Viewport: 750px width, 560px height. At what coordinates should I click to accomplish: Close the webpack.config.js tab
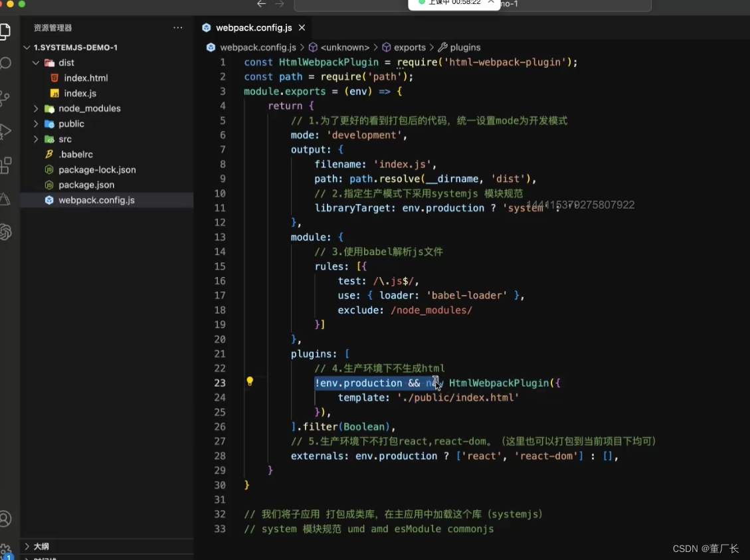click(x=302, y=28)
